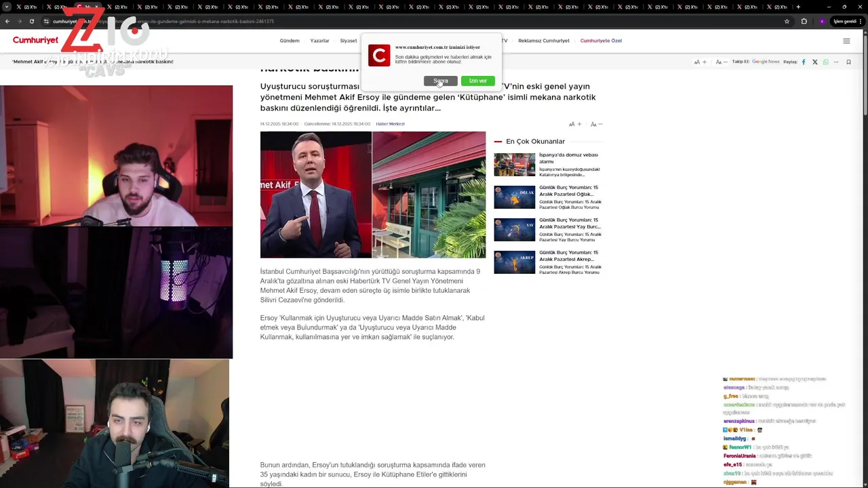Viewport: 868px width, 488px height.
Task: Decrease text size beside the article date
Action: (596, 124)
